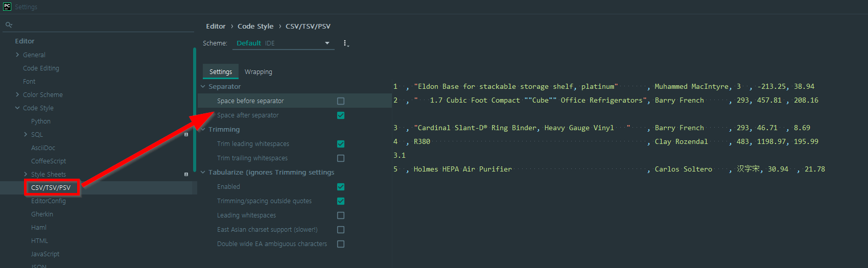Expand the Color Scheme node
The height and width of the screenshot is (268, 868).
[x=17, y=94]
